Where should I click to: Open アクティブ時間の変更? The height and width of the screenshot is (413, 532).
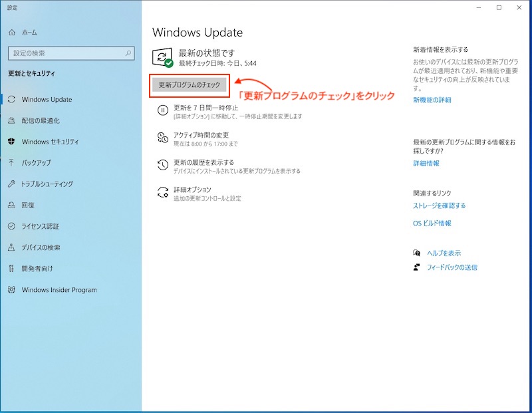pos(201,135)
